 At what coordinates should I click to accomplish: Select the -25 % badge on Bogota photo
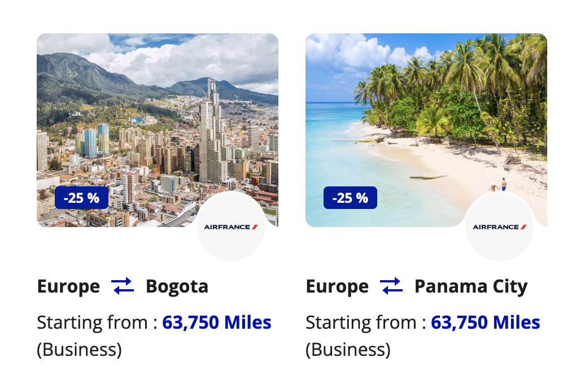tap(82, 198)
